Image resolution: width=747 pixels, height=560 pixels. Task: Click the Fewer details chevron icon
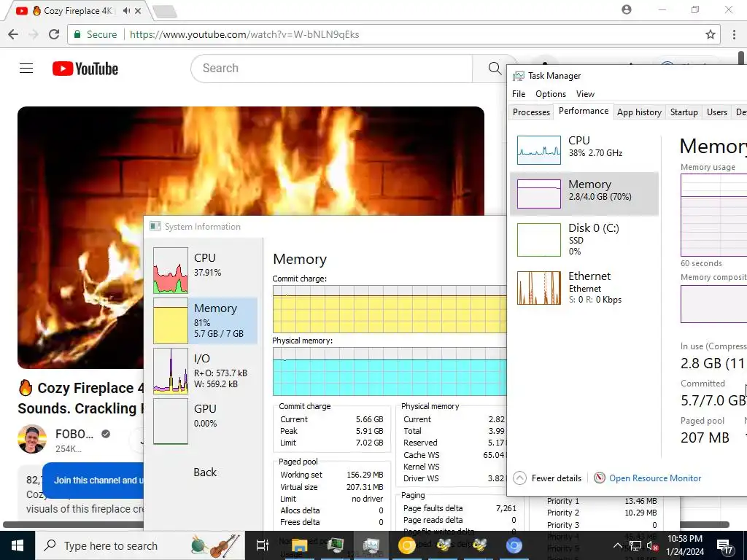[519, 478]
